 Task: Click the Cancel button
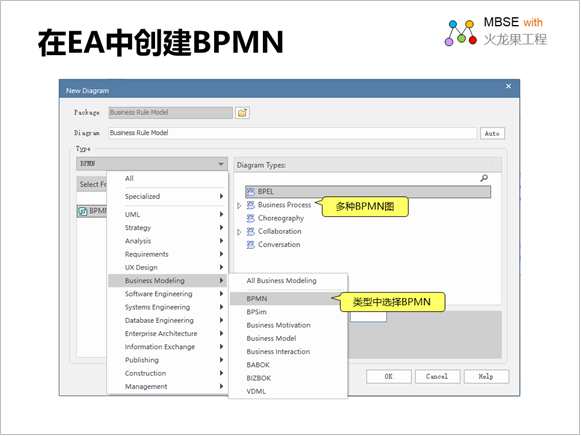coord(438,377)
